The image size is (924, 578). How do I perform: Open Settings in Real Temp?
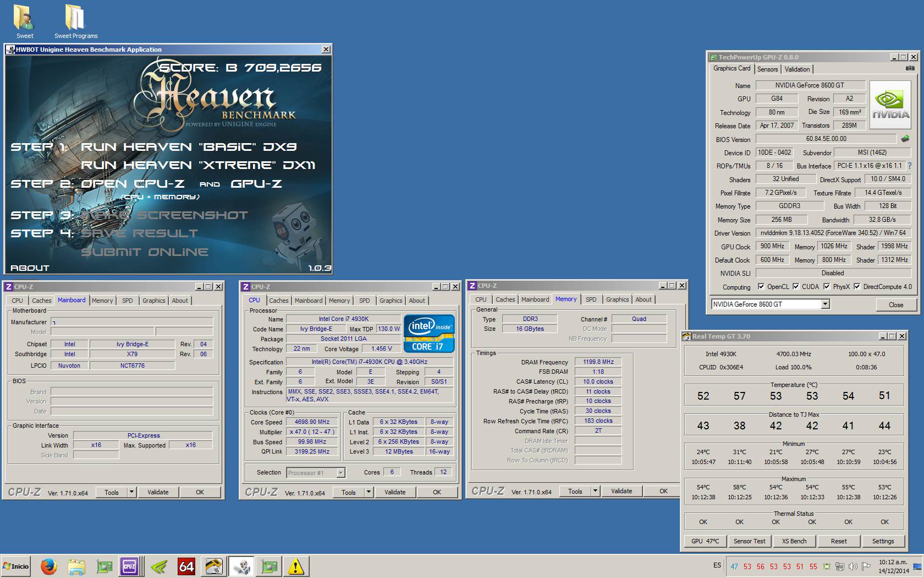click(x=883, y=541)
